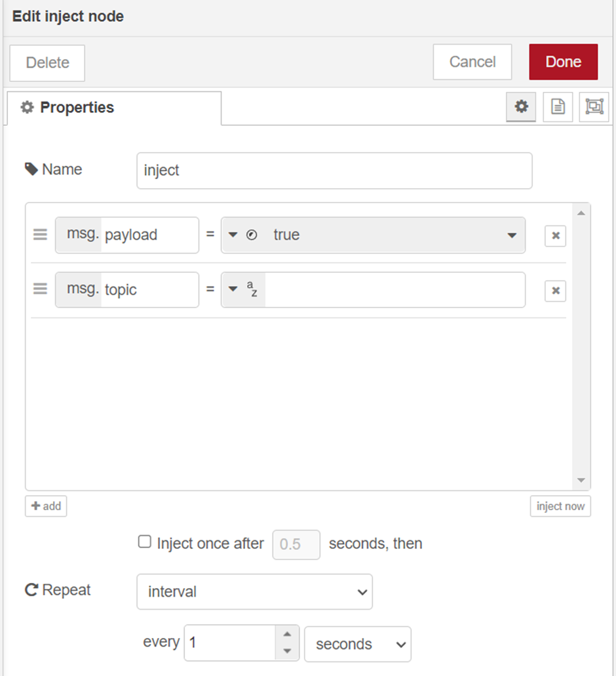Open node description document icon
The width and height of the screenshot is (616, 676).
pos(558,106)
